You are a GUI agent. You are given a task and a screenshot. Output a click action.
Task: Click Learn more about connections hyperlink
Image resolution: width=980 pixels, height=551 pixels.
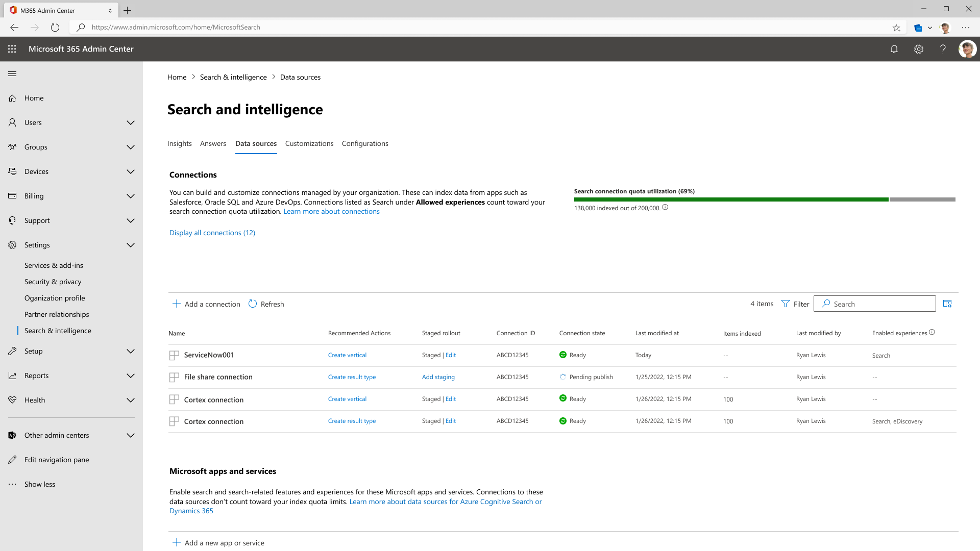pos(331,211)
